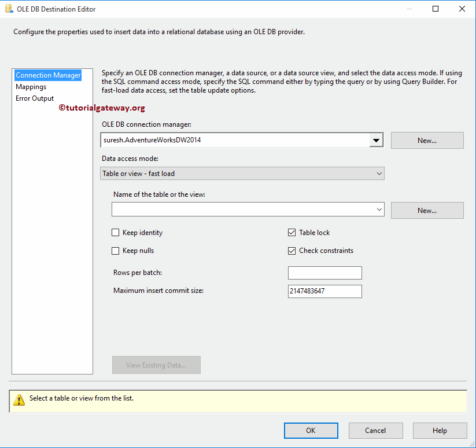The image size is (476, 448).
Task: Enable the Keep nulls option
Action: coord(116,251)
